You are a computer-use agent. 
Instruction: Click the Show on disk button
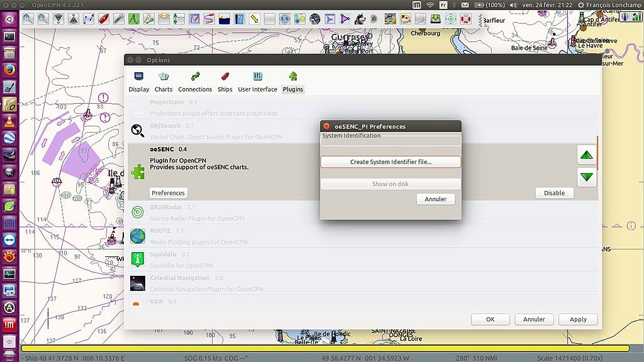(391, 184)
